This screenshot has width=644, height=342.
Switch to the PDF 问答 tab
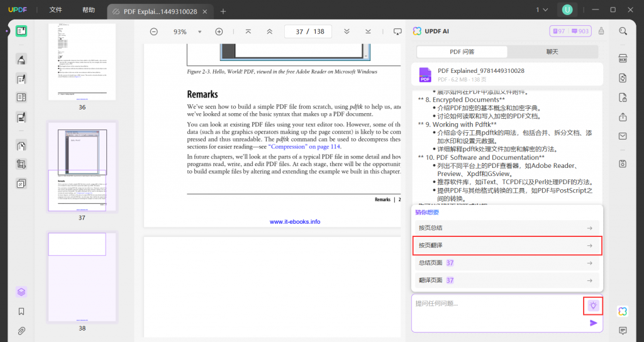462,52
